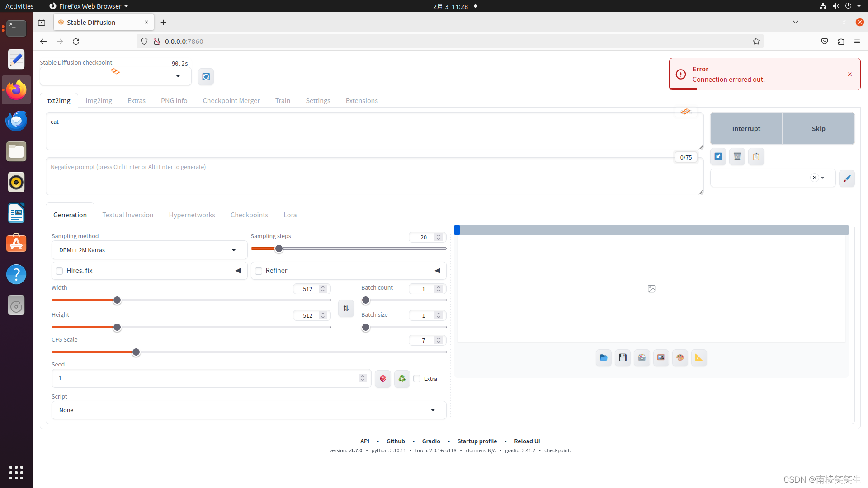Open the Startup profile link
Screen dimensions: 868x488
click(x=477, y=441)
